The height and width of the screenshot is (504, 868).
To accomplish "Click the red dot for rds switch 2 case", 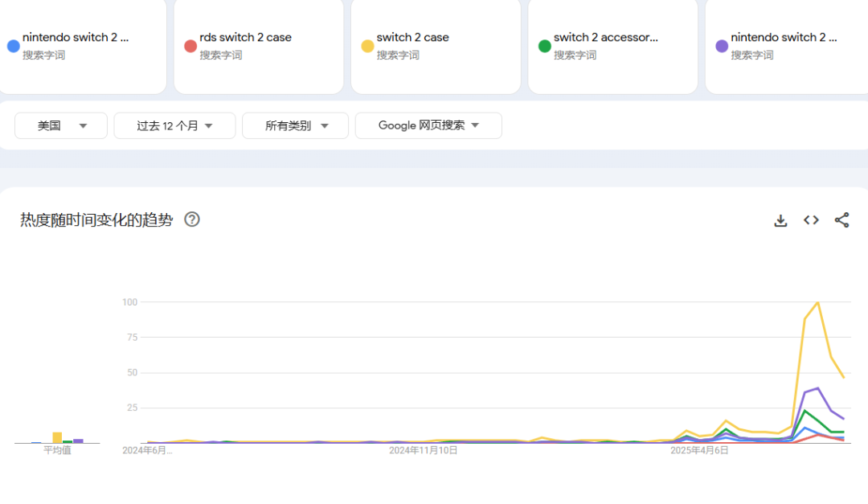I will click(x=190, y=46).
